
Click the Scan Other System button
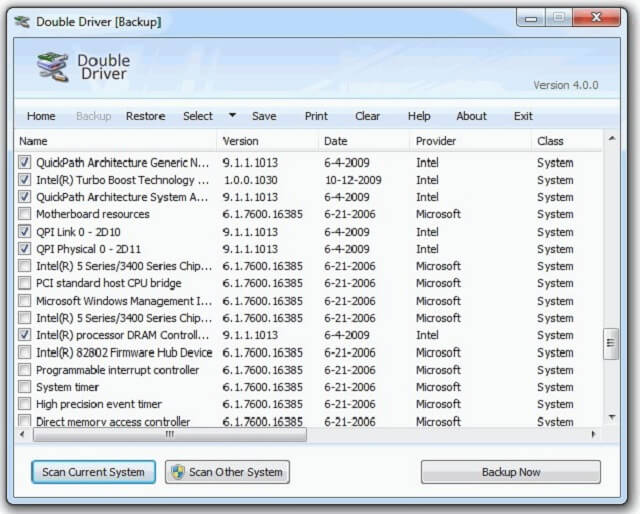[x=227, y=472]
